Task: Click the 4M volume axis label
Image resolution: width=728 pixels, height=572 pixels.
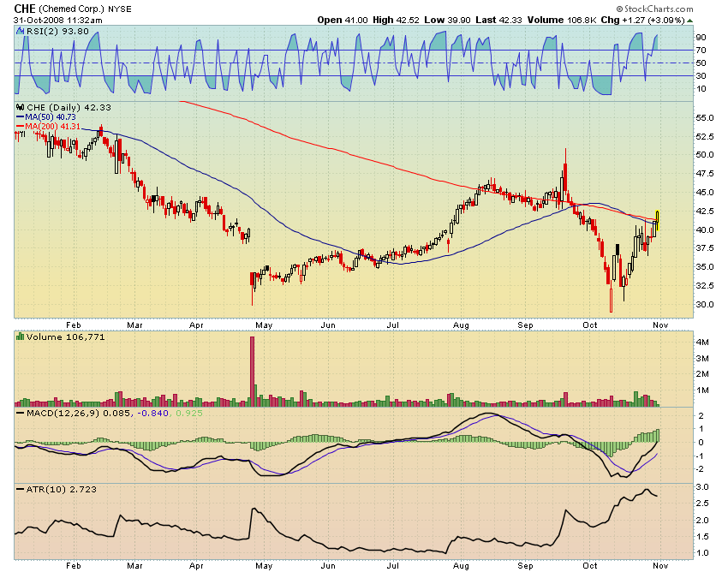Action: point(702,343)
